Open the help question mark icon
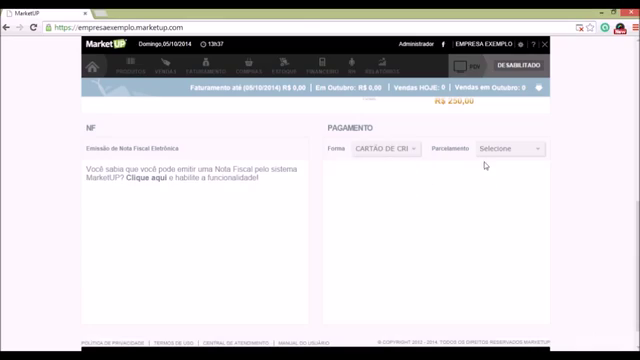 pos(533,44)
